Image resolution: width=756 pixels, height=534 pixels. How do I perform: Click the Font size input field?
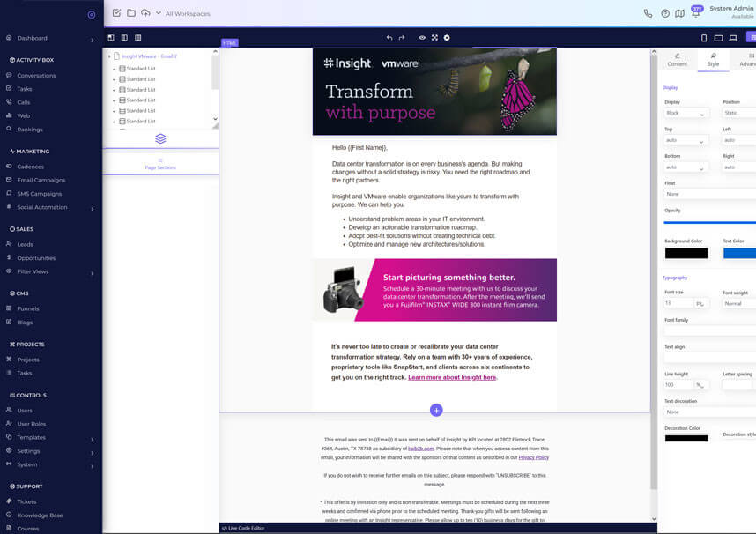point(678,303)
